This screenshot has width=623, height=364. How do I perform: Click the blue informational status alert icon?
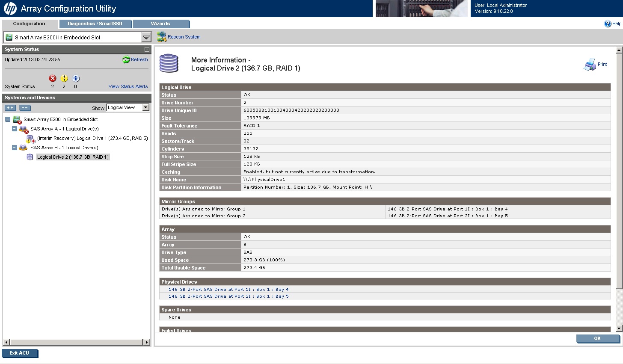76,78
